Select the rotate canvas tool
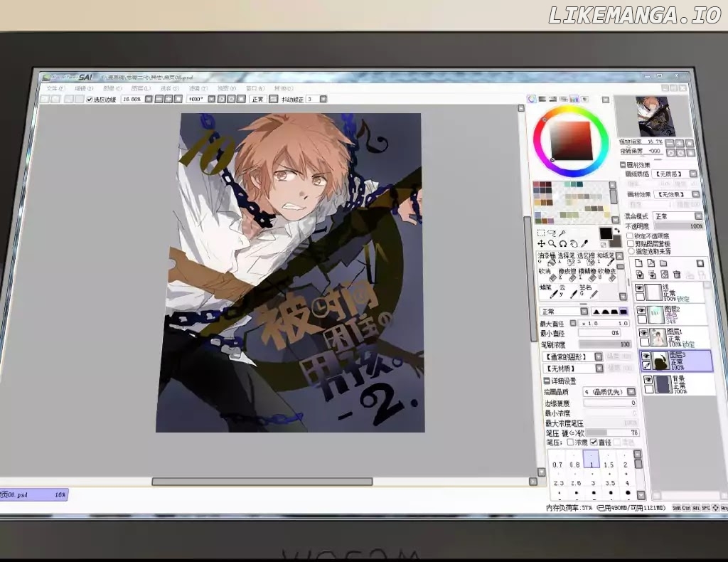This screenshot has height=562, width=728. point(563,243)
